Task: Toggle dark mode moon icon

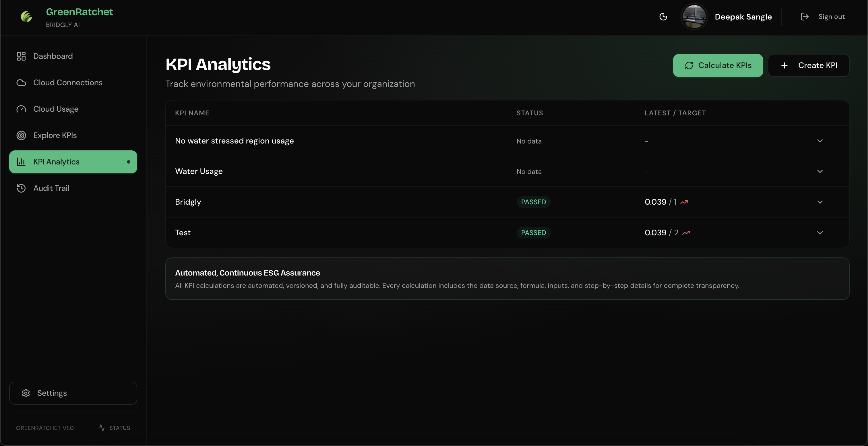Action: [663, 17]
